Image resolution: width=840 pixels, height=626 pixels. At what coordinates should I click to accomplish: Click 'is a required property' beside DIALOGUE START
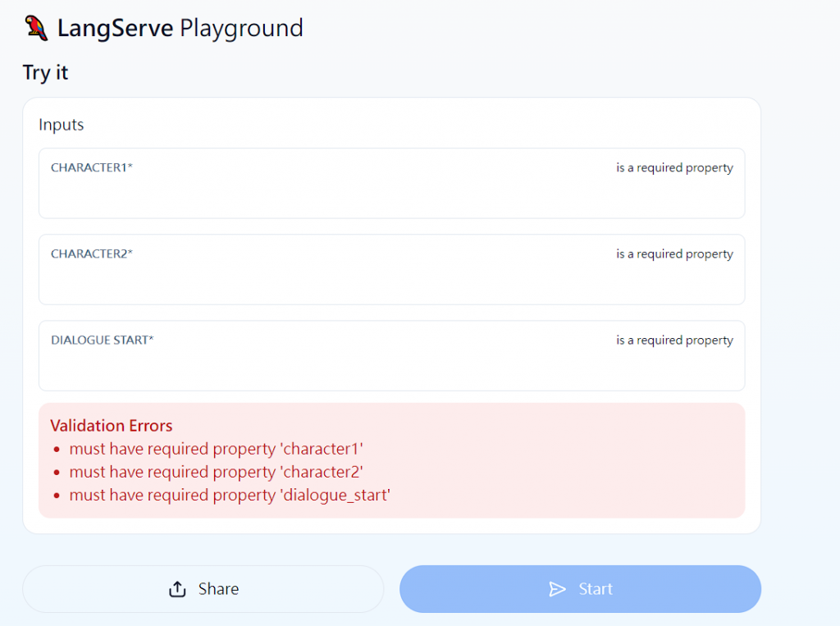point(674,340)
